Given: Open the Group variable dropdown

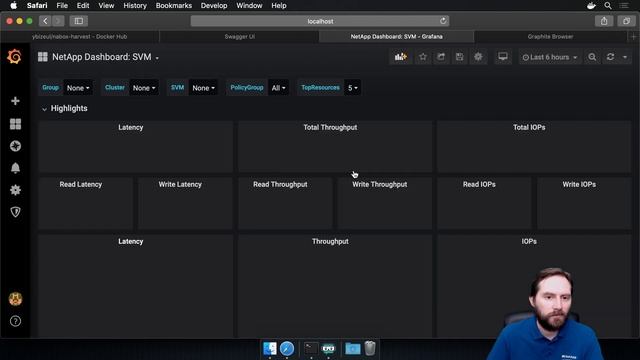Looking at the screenshot, I should pyautogui.click(x=78, y=88).
